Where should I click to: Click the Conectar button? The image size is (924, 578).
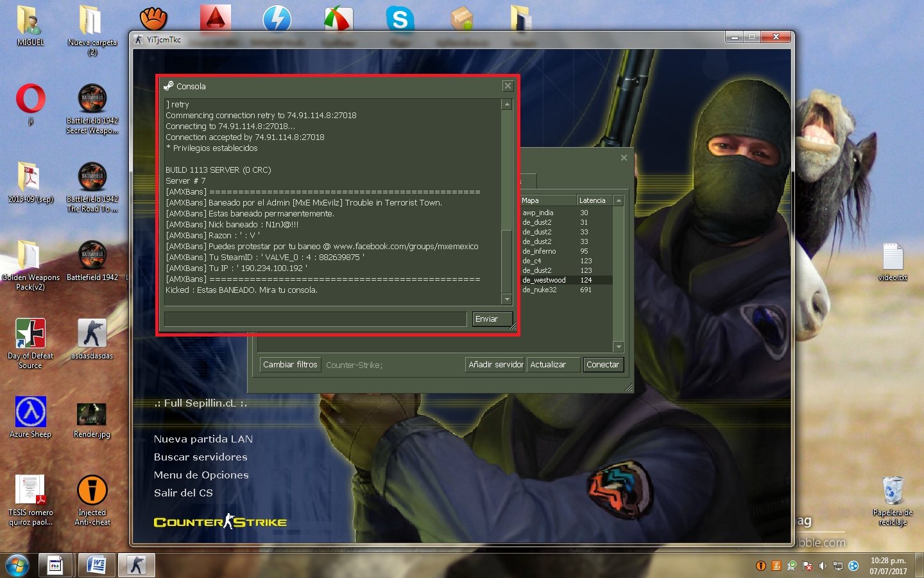click(603, 365)
